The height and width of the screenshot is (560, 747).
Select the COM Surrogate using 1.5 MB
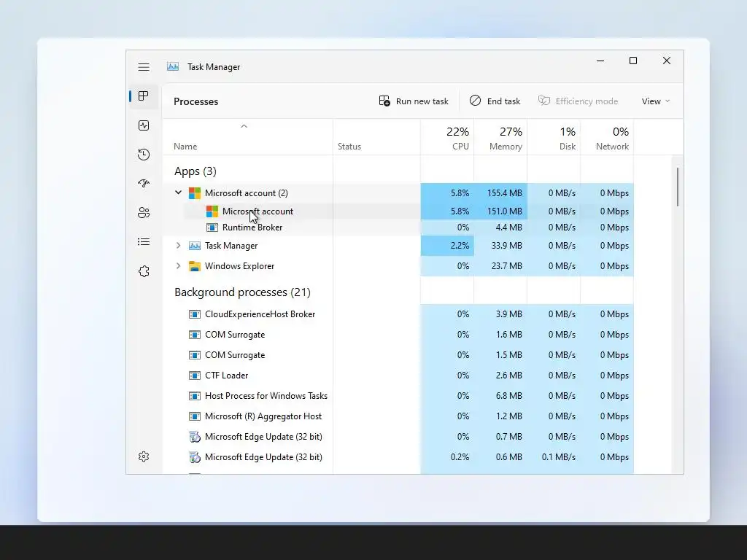tap(398, 355)
